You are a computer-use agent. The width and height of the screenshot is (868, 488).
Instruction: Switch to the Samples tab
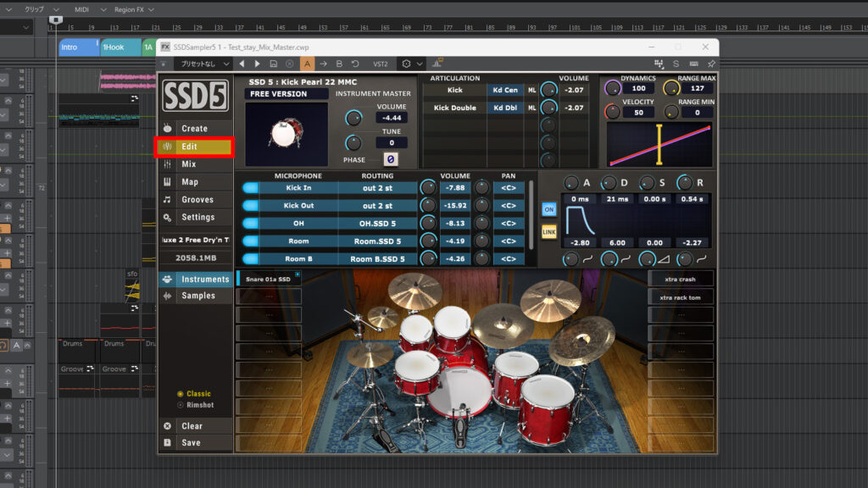(197, 296)
